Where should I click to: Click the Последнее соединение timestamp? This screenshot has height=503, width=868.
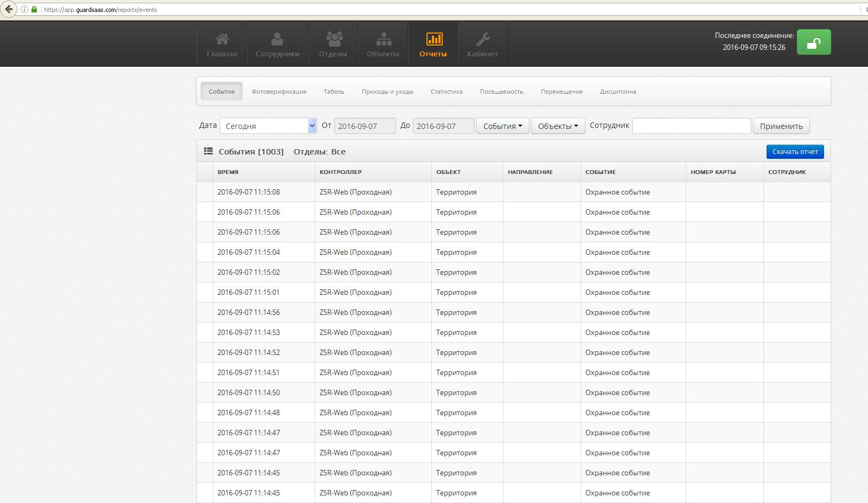[754, 47]
